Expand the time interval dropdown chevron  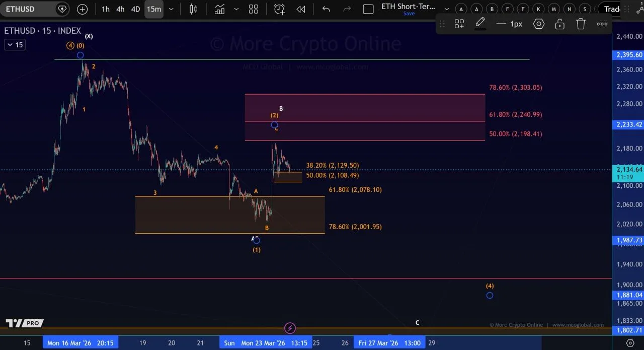[171, 9]
